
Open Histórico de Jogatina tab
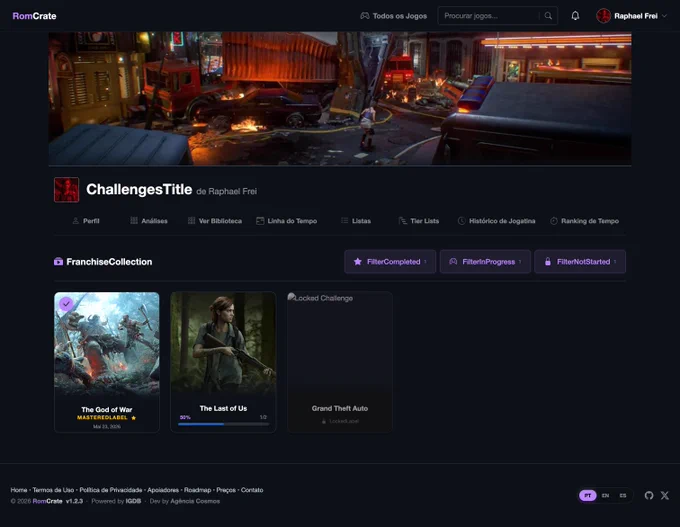point(497,221)
